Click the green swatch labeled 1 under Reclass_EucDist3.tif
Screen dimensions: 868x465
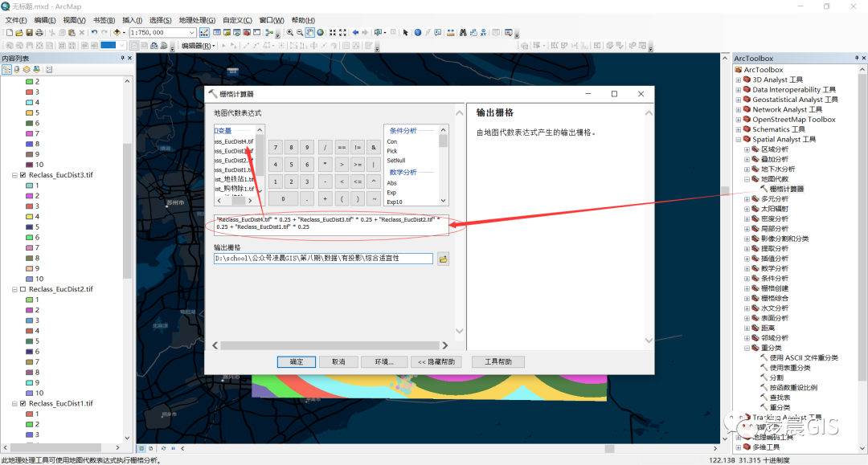(30, 186)
